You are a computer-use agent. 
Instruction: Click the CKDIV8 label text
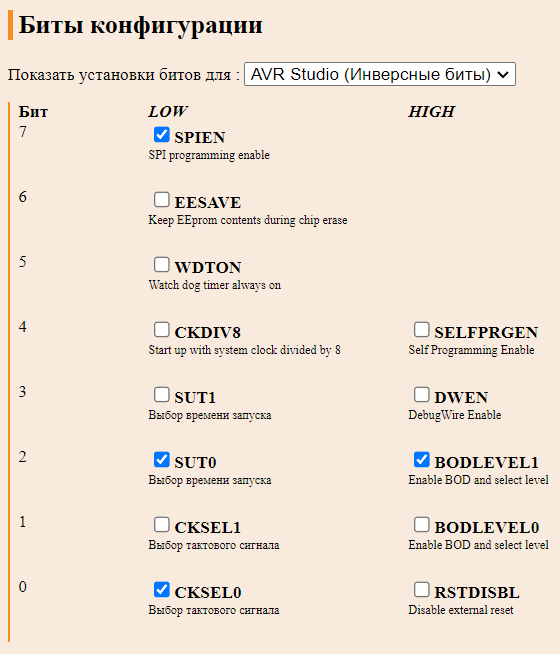(208, 332)
